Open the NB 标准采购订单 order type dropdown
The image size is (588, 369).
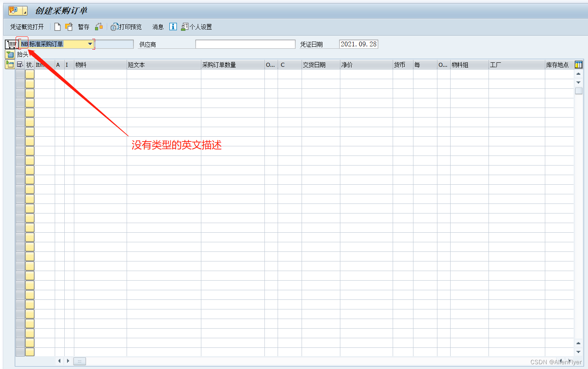[x=91, y=44]
